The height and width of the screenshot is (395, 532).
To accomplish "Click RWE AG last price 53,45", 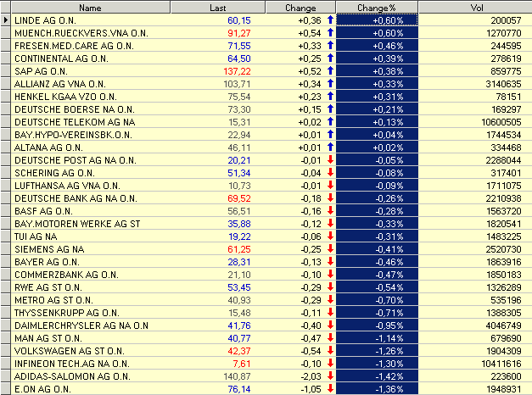I will point(239,287).
